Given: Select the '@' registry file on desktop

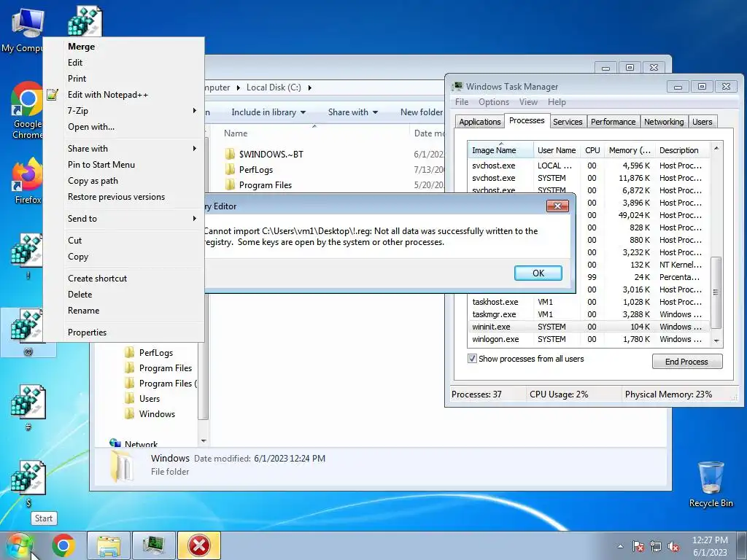Looking at the screenshot, I should coord(28,332).
